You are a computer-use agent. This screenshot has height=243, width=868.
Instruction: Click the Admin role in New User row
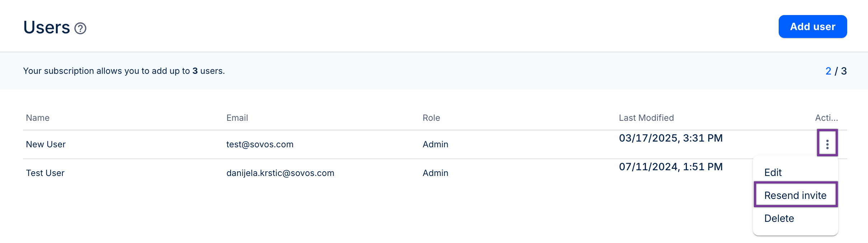point(435,144)
